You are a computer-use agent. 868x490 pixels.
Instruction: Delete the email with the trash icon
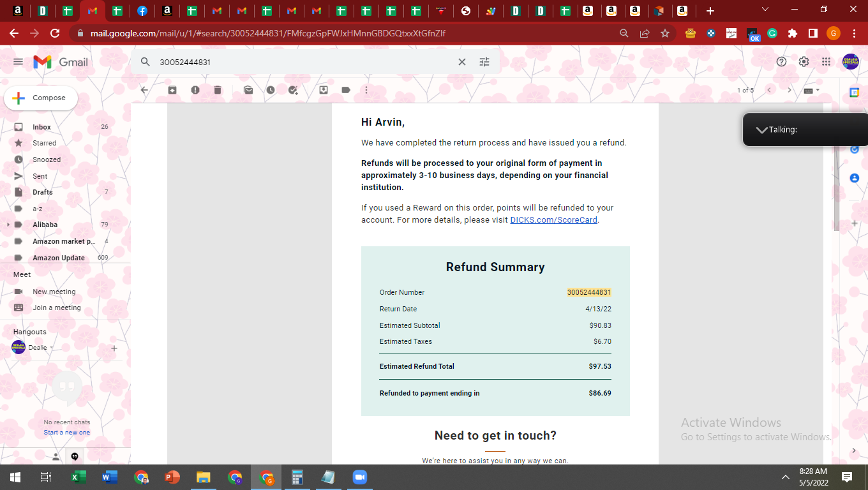click(x=218, y=90)
